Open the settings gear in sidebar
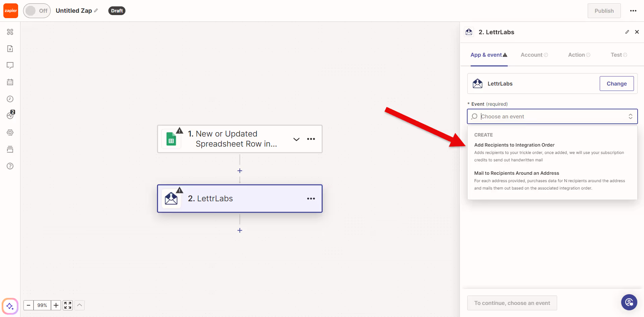Screen dimensions: 644x317 tap(10, 133)
